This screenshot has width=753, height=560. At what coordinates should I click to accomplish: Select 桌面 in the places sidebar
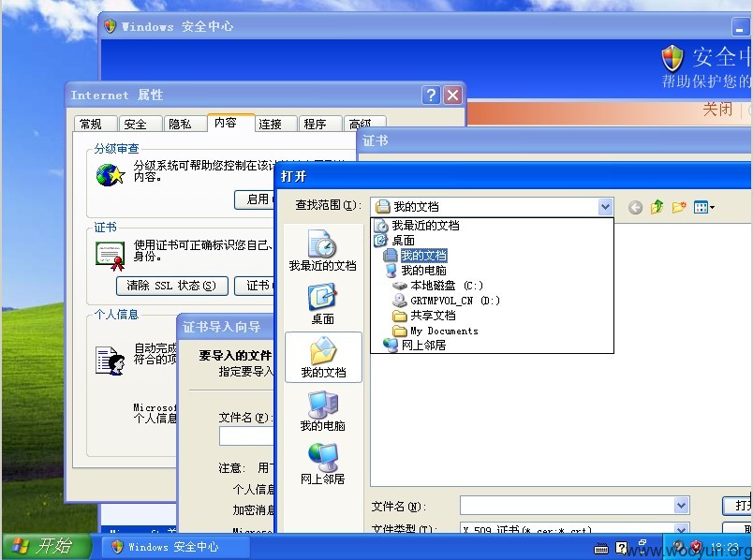[x=322, y=304]
